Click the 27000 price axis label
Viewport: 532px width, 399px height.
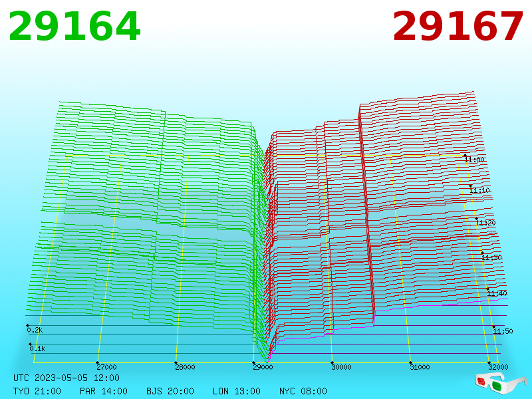click(106, 367)
